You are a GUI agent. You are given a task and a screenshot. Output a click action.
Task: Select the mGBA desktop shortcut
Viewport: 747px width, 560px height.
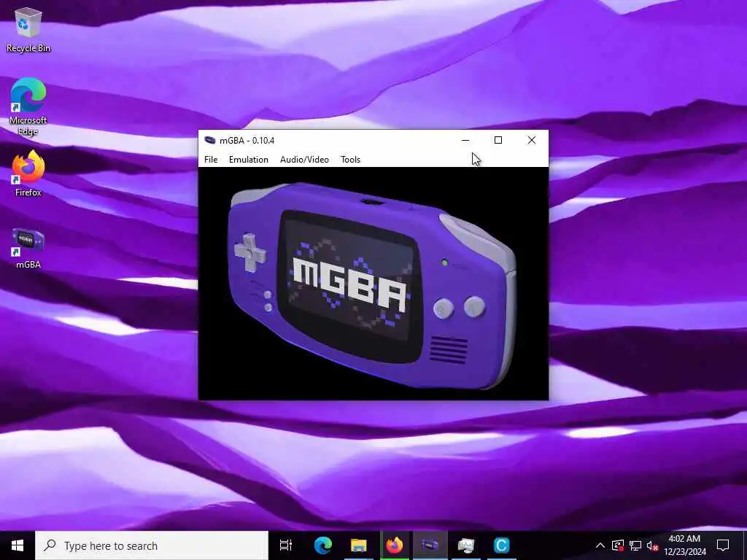(28, 248)
